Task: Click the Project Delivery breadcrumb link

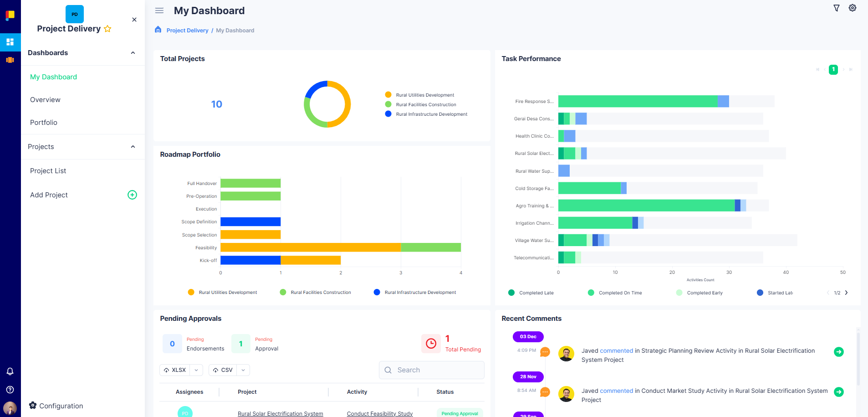Action: pyautogui.click(x=187, y=31)
